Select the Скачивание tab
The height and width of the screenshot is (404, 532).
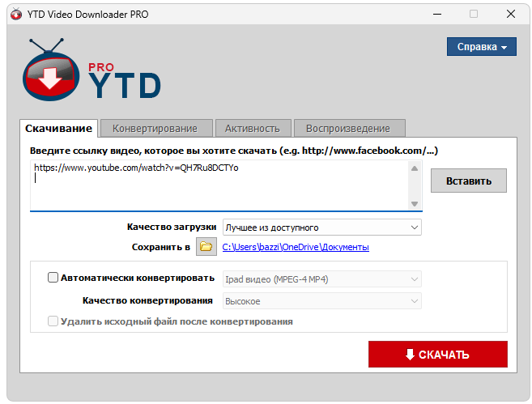coord(58,129)
